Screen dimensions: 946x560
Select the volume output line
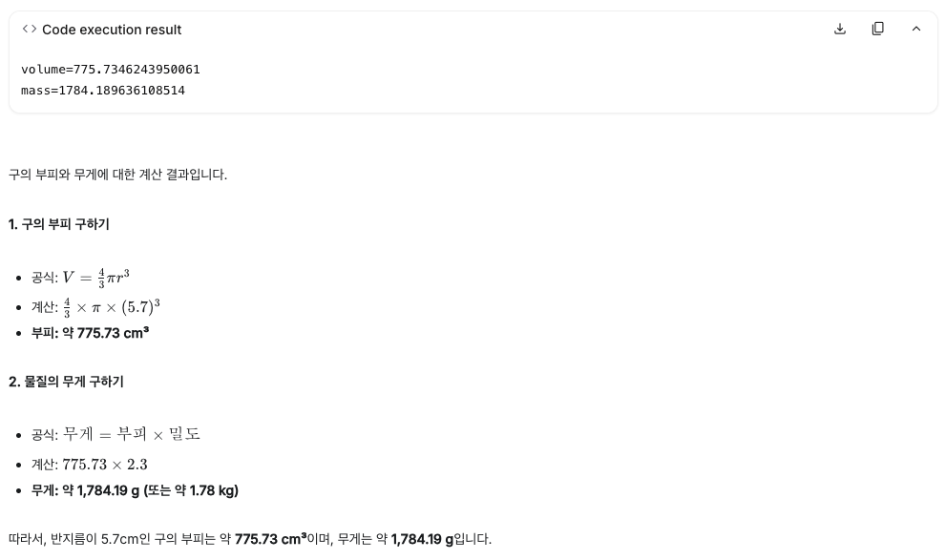110,69
